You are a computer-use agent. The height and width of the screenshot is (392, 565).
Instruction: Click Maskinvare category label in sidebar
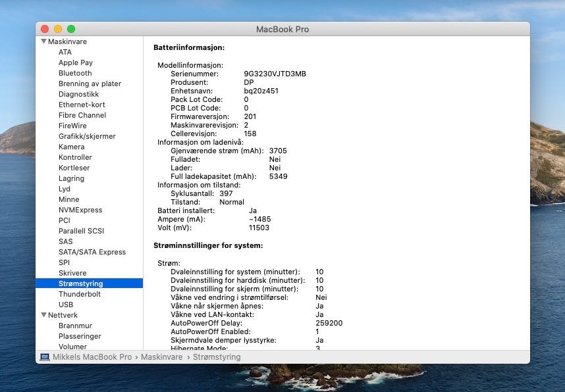67,41
